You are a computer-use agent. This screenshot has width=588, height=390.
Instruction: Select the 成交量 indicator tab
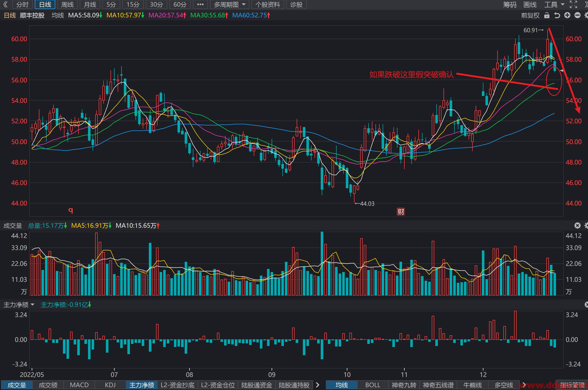point(17,385)
